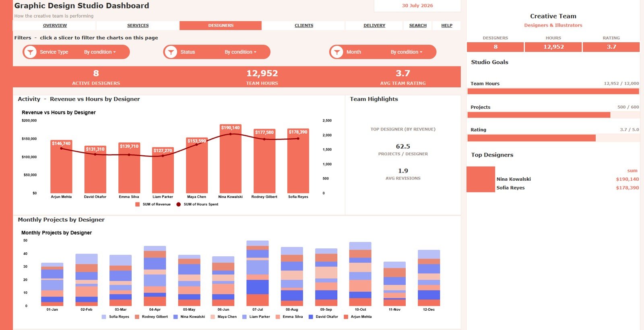Click the sidebar HOURS value 12,952
This screenshot has height=330, width=644.
[x=553, y=47]
